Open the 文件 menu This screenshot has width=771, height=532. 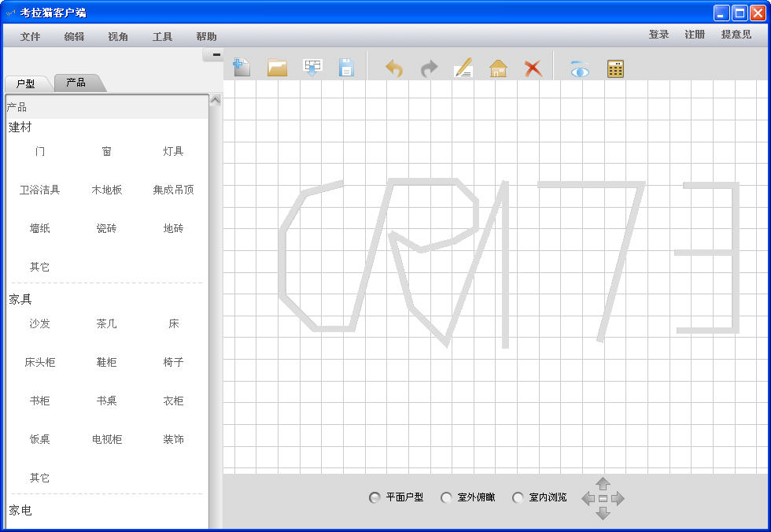click(30, 36)
